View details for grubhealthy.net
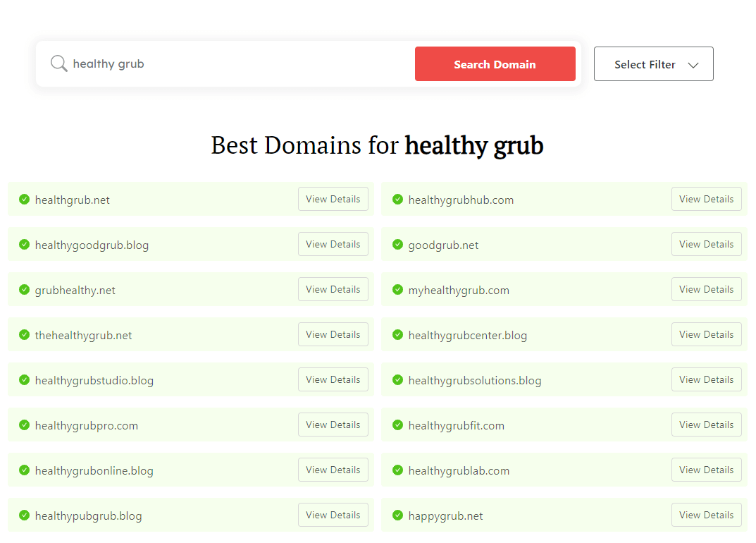 [x=333, y=289]
